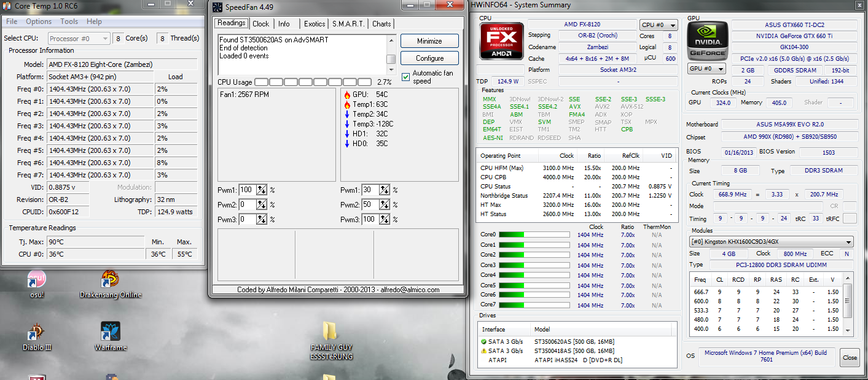Viewport: 868px width, 380px height.
Task: Click the Model field AMD FX-8120 Eight-Core
Action: 122,64
